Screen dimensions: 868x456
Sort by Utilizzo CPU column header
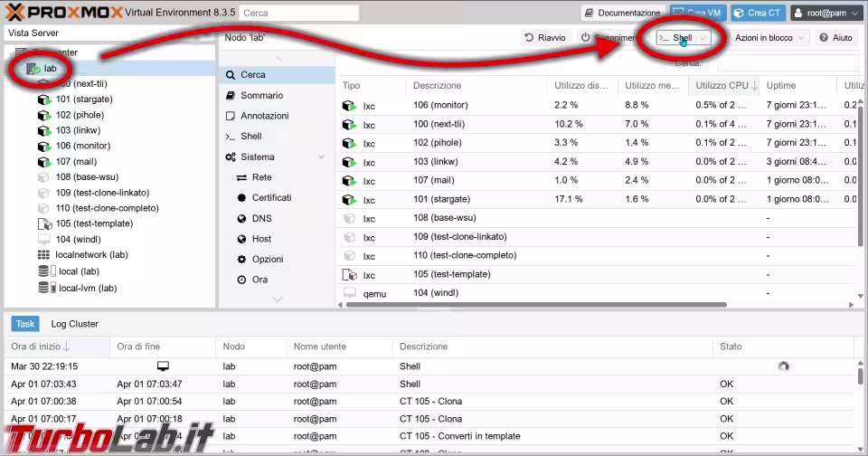coord(723,85)
